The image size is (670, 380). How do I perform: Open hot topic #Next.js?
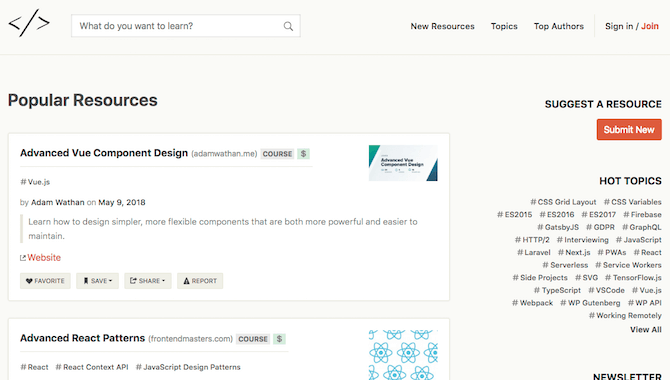click(x=574, y=252)
